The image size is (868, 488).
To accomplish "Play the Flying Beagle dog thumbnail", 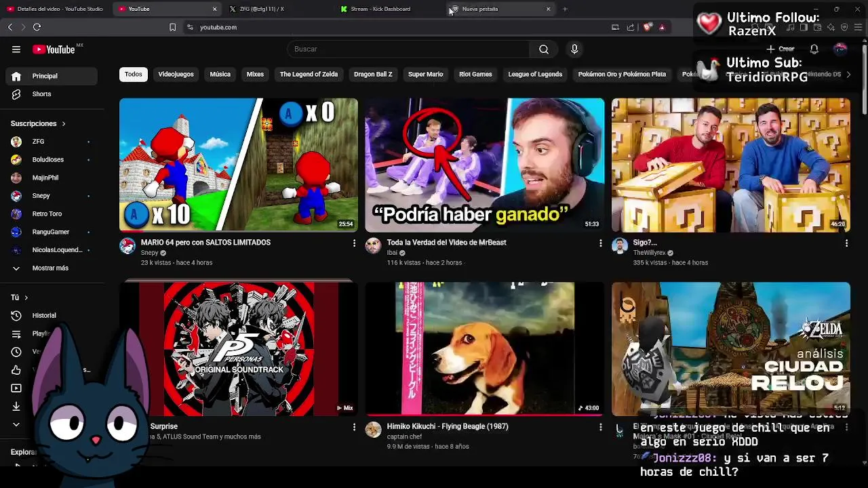I will [x=484, y=349].
